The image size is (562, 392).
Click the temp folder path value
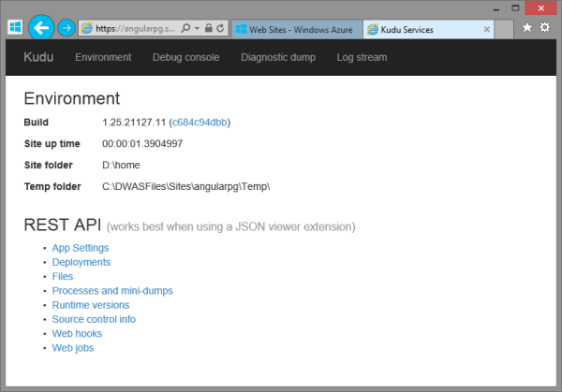tap(186, 186)
